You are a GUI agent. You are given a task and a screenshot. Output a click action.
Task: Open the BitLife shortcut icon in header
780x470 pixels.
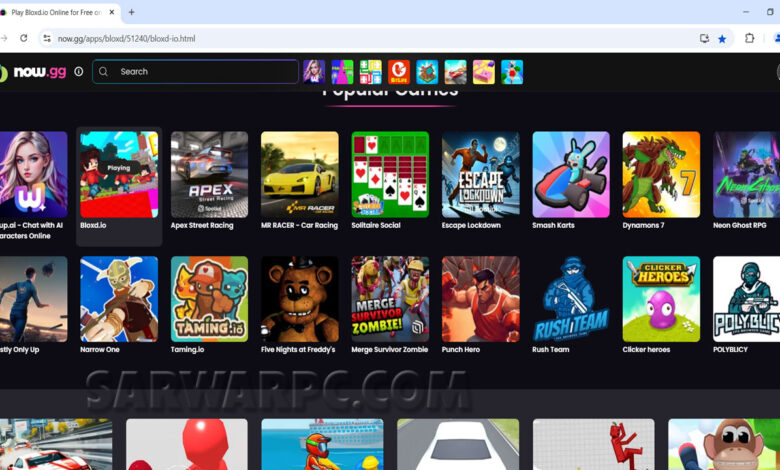pos(399,72)
